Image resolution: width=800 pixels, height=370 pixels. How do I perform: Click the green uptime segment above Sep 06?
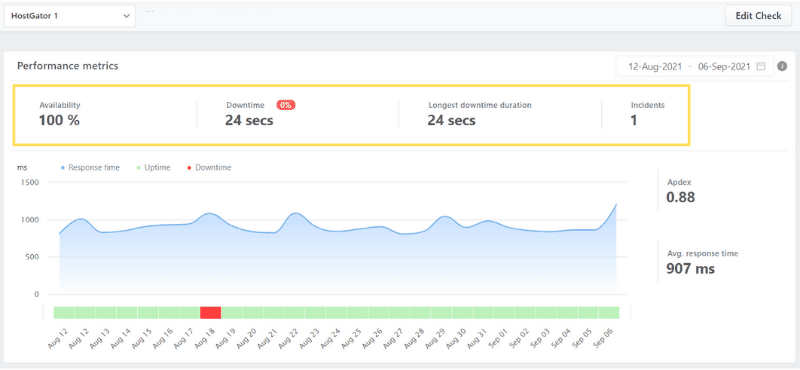(609, 312)
